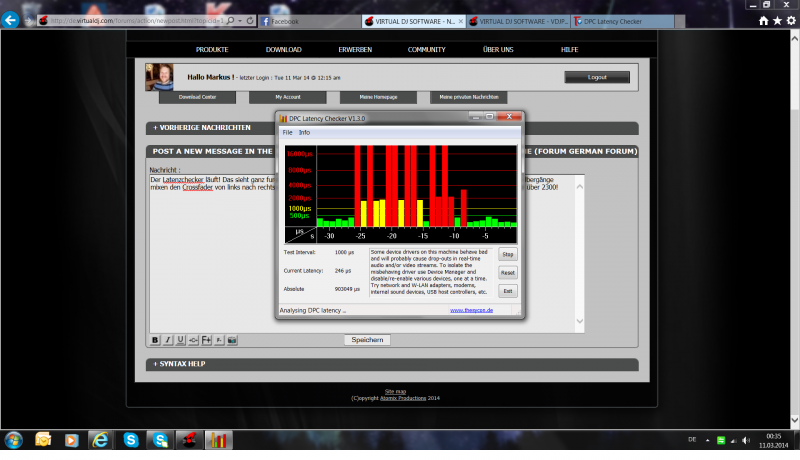Open browser tools gear icon

point(791,21)
